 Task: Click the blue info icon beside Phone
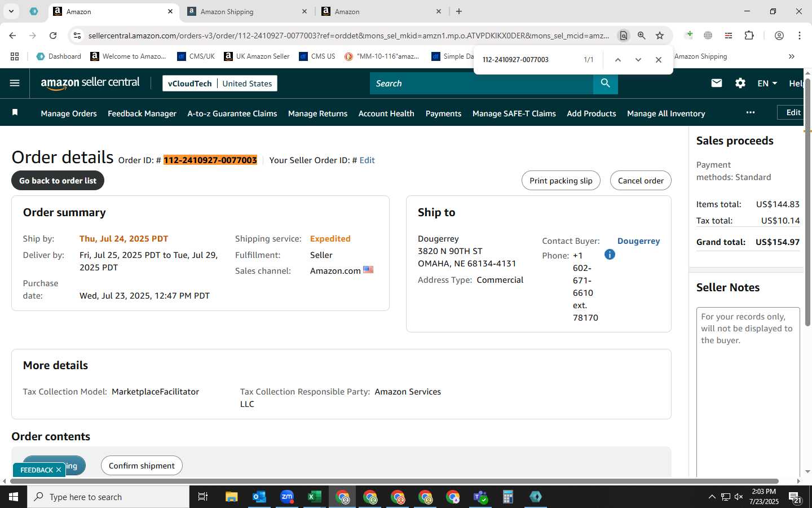click(x=610, y=255)
